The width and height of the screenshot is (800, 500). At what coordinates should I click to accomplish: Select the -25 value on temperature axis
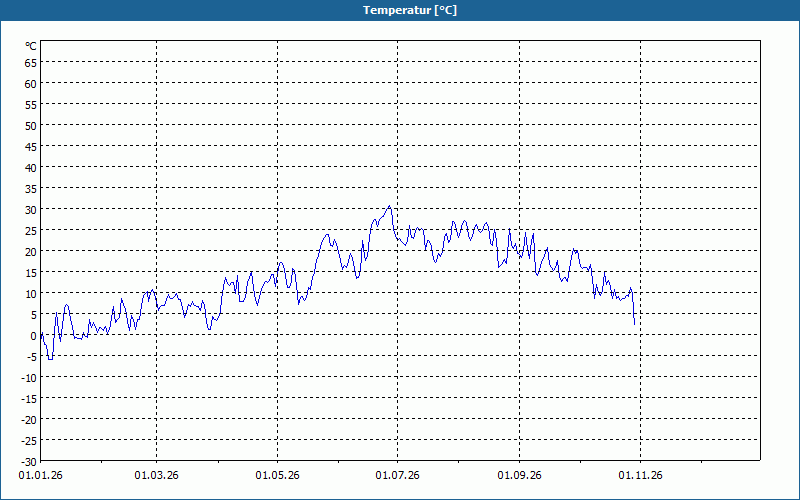[x=29, y=441]
